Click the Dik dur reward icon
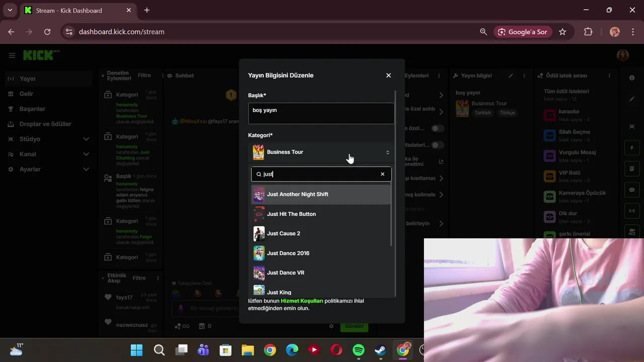The image size is (644, 362). coord(550,217)
